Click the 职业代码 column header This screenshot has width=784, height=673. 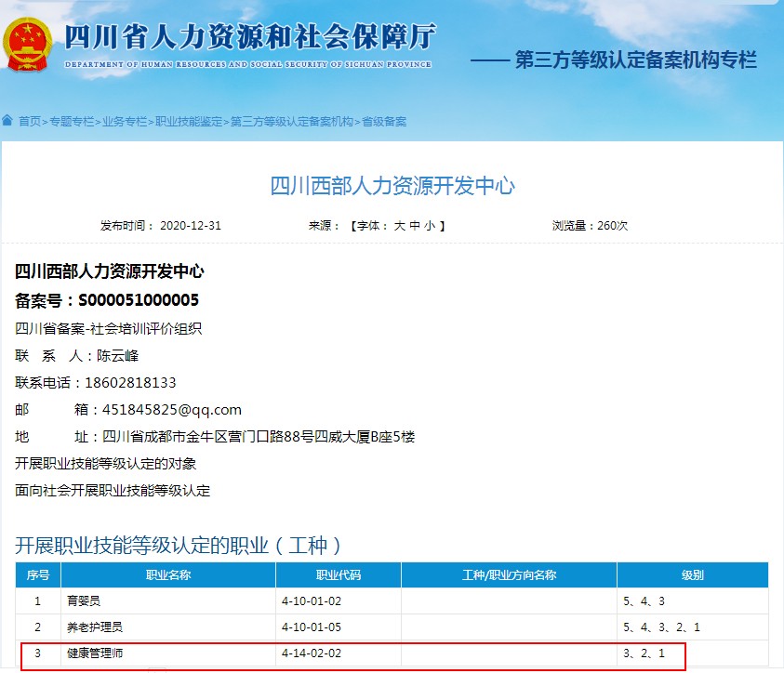[x=338, y=575]
